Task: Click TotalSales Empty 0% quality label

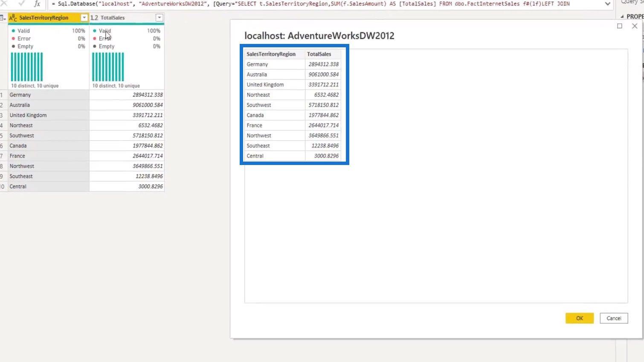Action: click(127, 46)
